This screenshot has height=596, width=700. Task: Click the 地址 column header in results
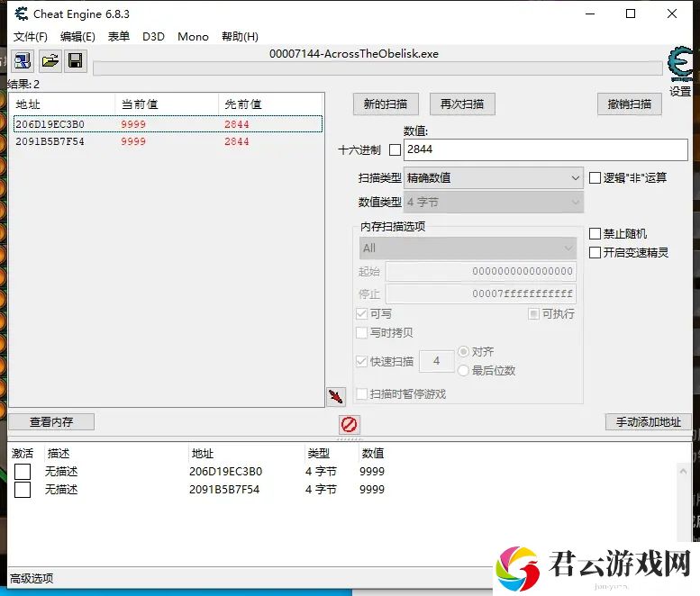(x=62, y=104)
